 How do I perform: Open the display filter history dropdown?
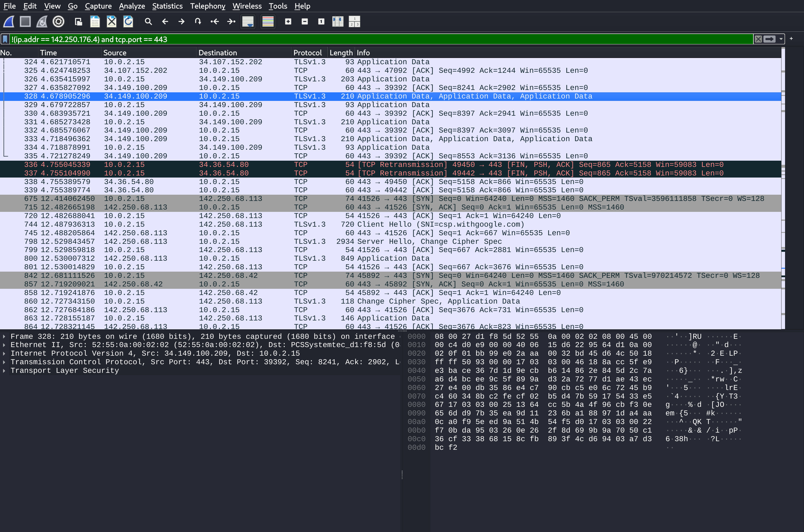point(781,39)
